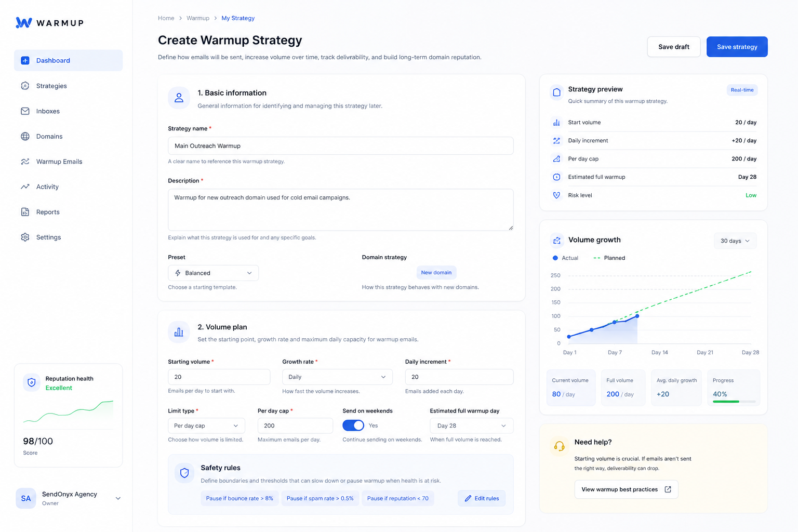This screenshot has width=798, height=532.
Task: Open the Preset Balanced dropdown
Action: click(x=213, y=273)
